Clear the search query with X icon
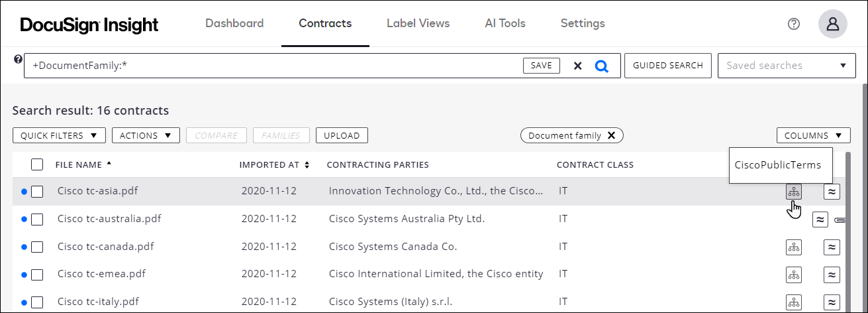Image resolution: width=868 pixels, height=313 pixels. (x=577, y=66)
